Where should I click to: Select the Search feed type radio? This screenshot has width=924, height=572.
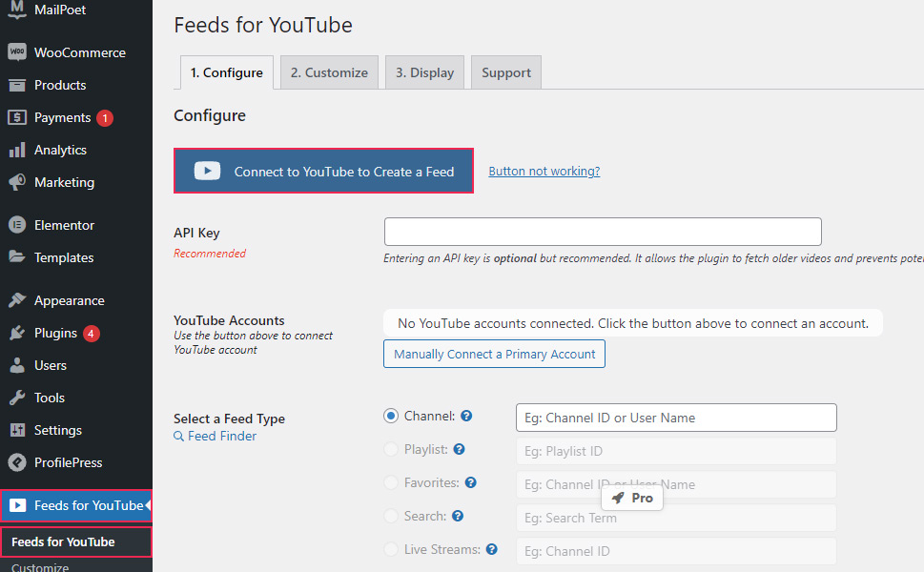click(391, 516)
